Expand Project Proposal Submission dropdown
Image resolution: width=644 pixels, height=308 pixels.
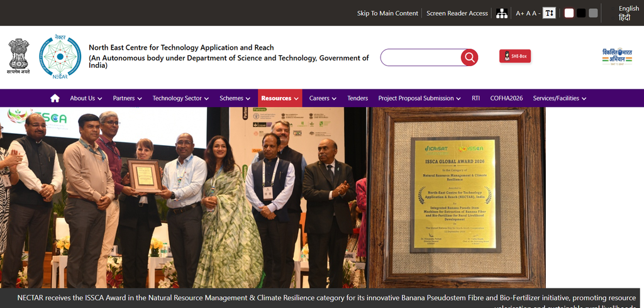click(x=419, y=98)
